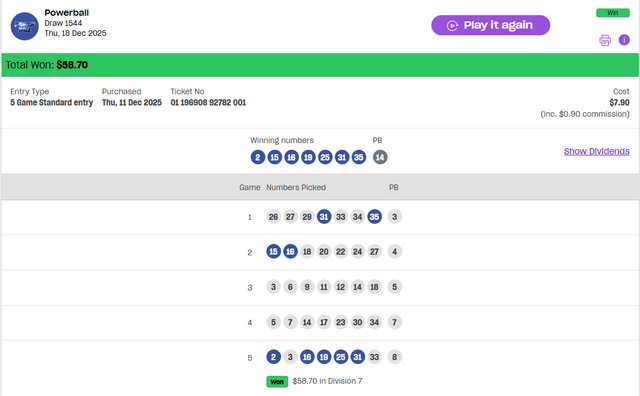Viewport: 640px width, 396px height.
Task: Click matched ball 16 in game 2
Action: point(290,251)
